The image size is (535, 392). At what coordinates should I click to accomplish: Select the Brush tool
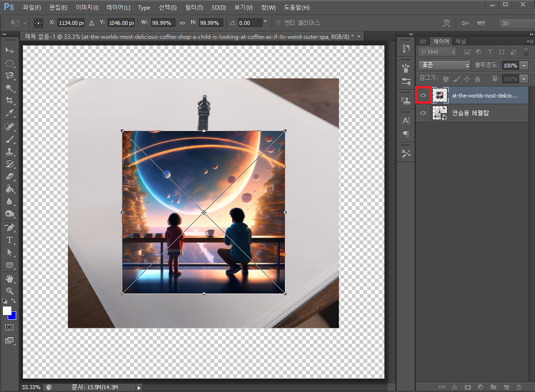click(10, 139)
